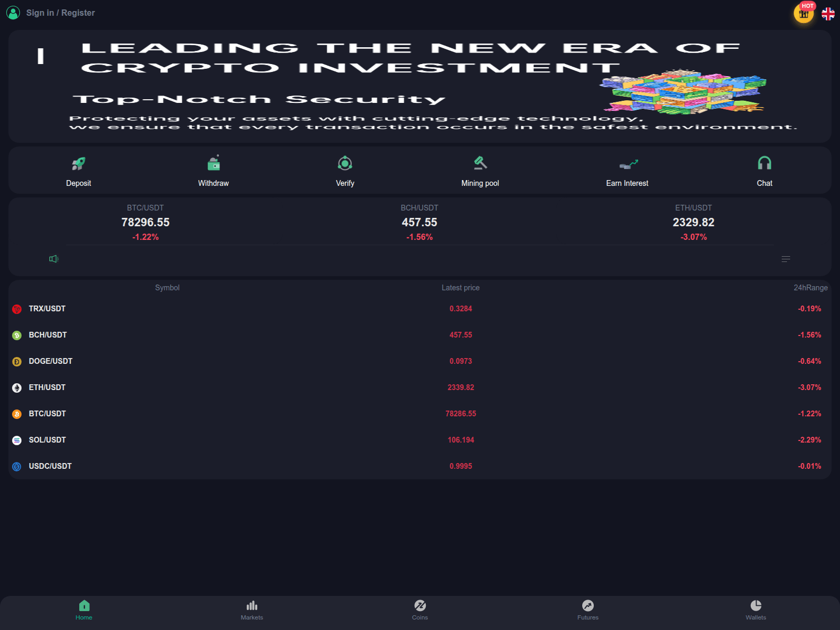The image size is (840, 630).
Task: Click the crypto investment banner
Action: click(x=420, y=86)
